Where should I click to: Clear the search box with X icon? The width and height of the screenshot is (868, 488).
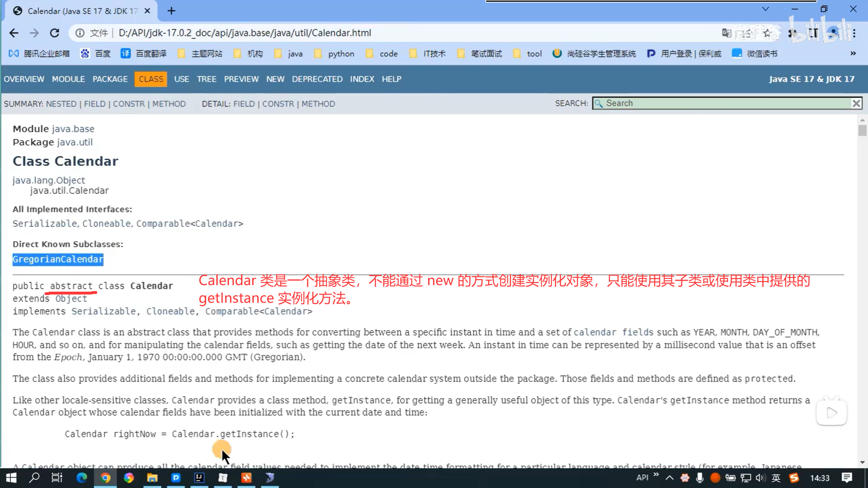tap(856, 103)
